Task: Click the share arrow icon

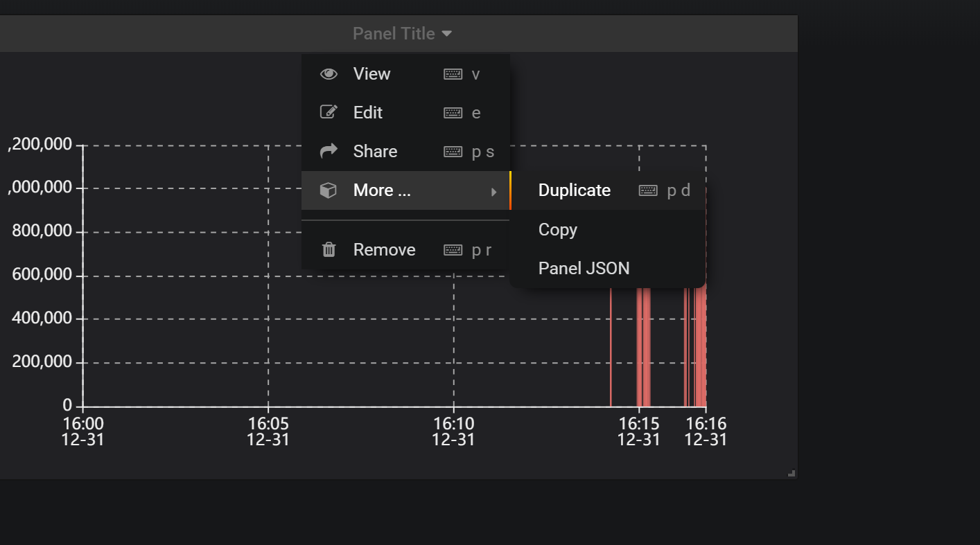Action: (x=329, y=150)
